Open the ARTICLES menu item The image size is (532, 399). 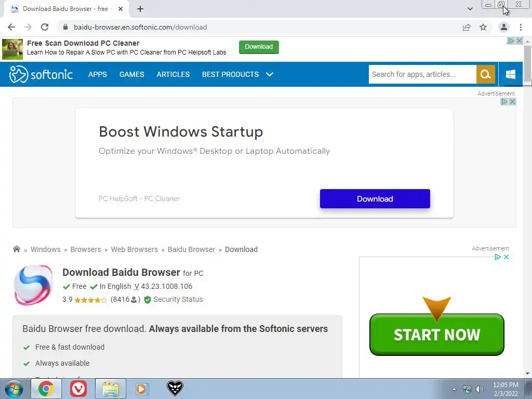point(173,74)
